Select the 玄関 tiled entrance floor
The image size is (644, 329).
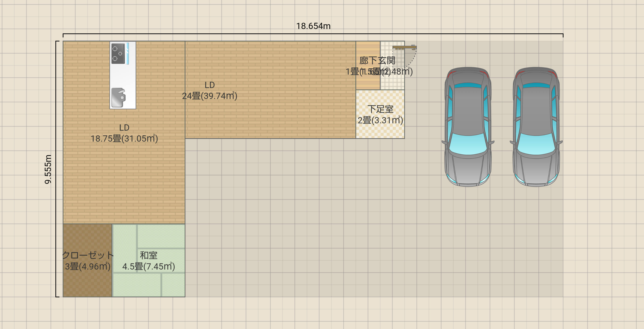(392, 82)
